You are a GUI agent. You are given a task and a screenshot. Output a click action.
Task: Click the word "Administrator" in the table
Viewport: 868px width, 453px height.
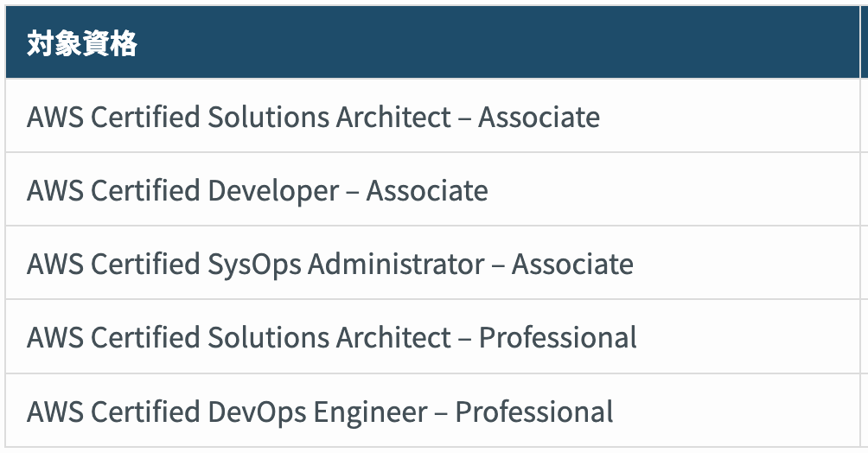[x=396, y=264]
